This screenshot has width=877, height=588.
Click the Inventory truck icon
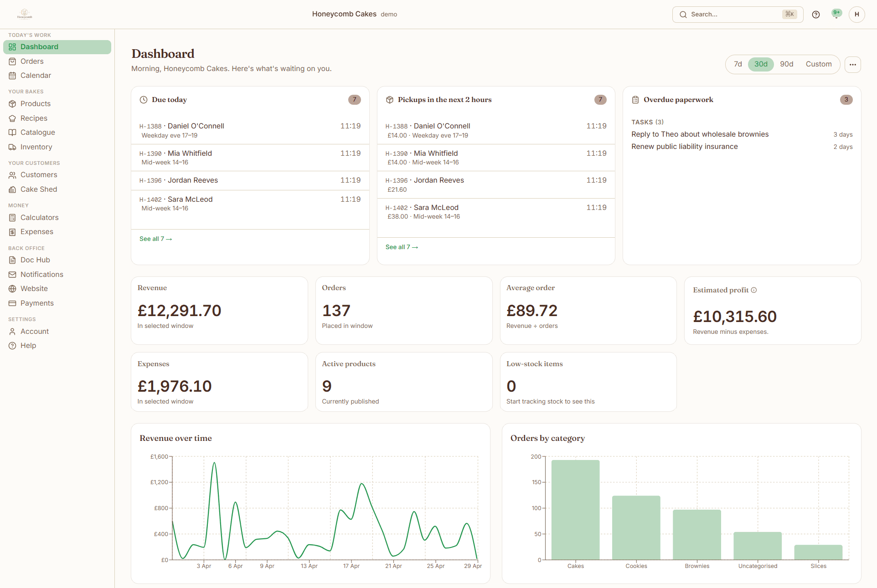pyautogui.click(x=12, y=147)
